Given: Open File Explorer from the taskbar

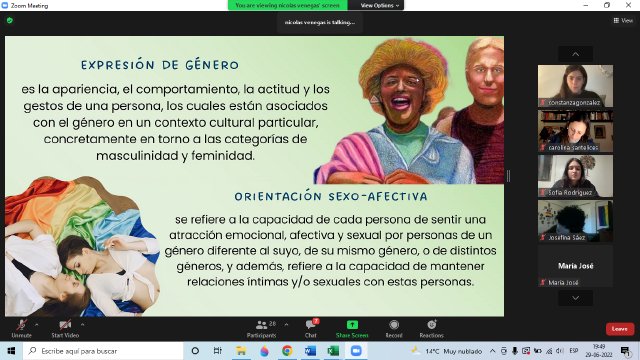Looking at the screenshot, I should click(x=241, y=351).
